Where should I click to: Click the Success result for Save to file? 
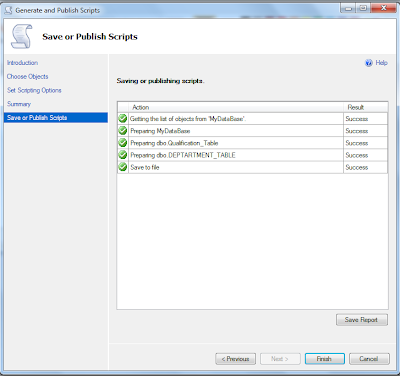tap(357, 167)
